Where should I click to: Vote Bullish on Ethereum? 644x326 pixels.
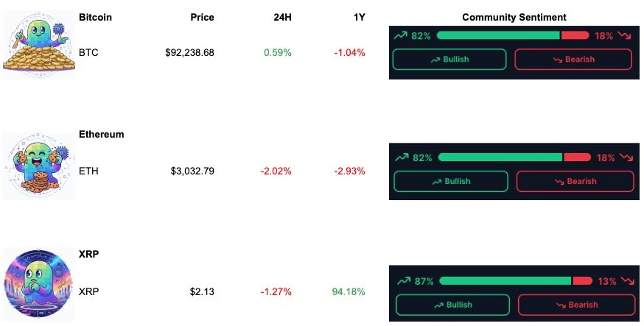451,181
